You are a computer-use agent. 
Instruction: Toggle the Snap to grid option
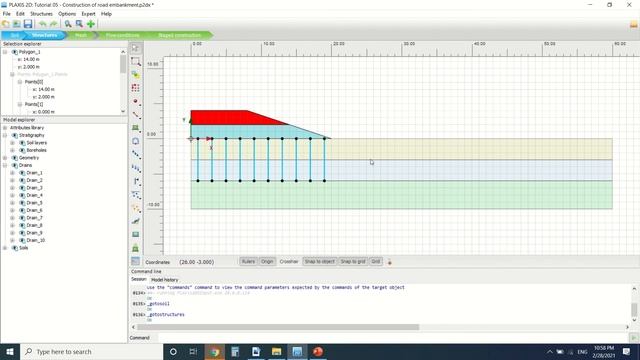353,262
